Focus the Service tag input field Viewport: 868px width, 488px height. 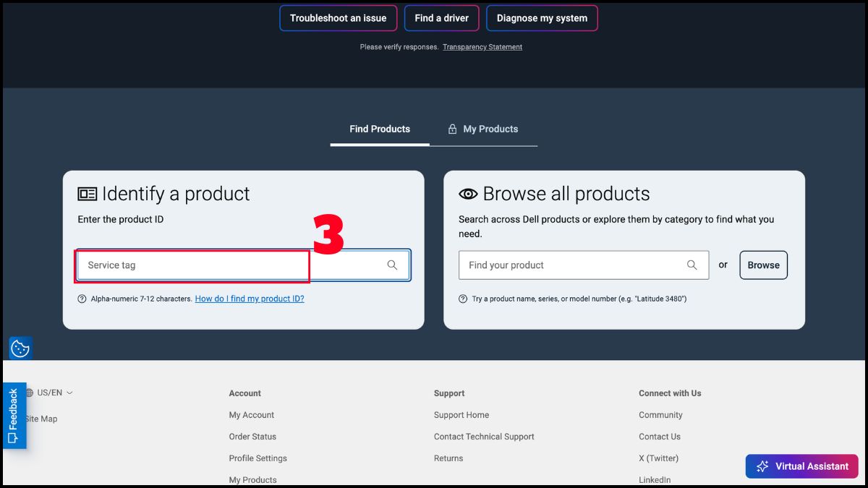pos(244,265)
